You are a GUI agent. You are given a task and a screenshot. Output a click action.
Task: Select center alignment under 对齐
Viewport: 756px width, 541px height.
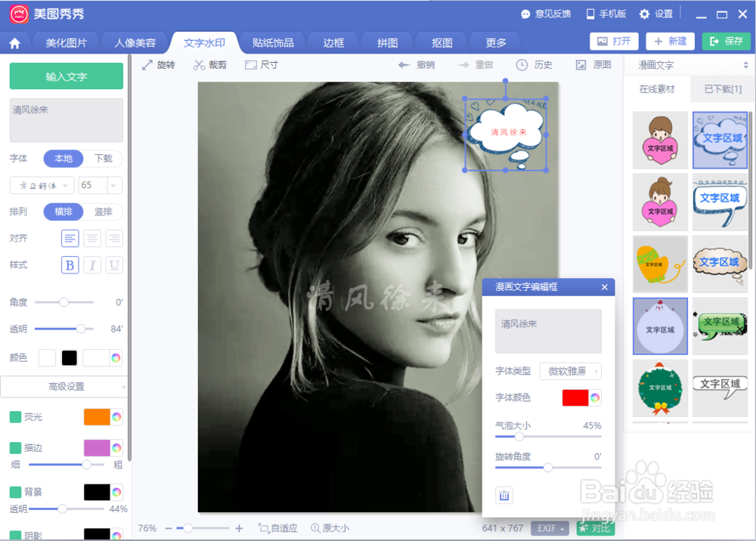click(x=91, y=239)
